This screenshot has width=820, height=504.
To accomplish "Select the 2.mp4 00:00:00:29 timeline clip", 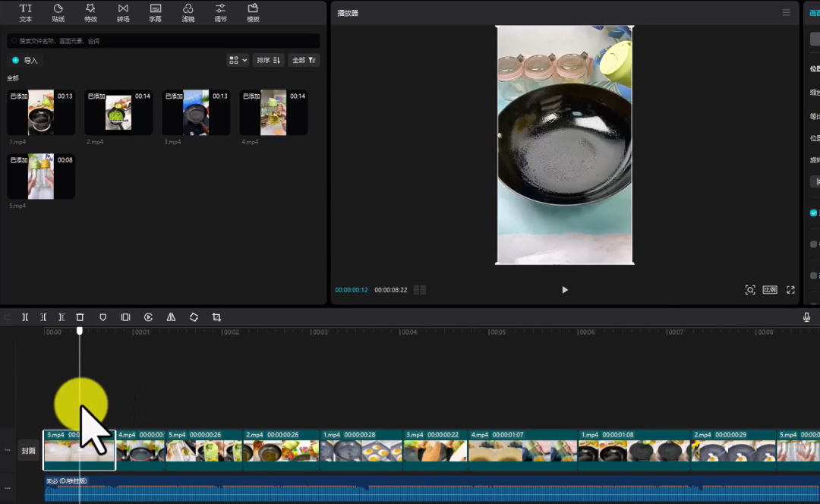I will [x=733, y=450].
